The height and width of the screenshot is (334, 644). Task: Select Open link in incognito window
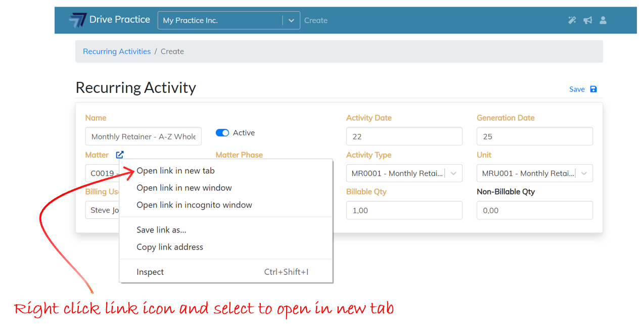click(x=194, y=205)
